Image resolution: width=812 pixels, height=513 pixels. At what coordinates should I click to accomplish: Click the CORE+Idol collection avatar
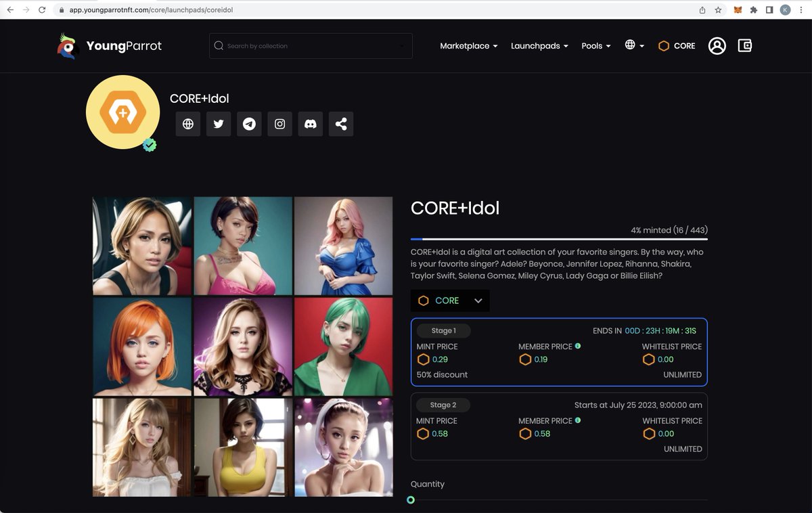point(123,112)
